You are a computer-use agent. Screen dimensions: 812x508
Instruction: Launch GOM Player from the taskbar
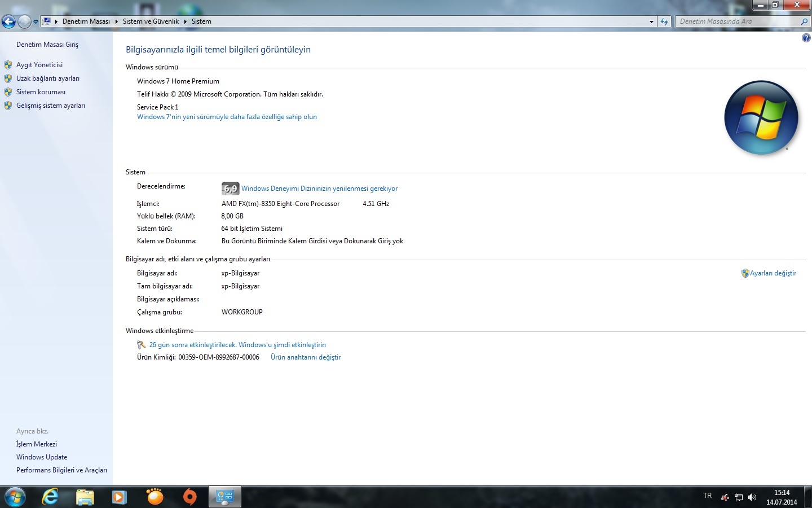click(155, 497)
